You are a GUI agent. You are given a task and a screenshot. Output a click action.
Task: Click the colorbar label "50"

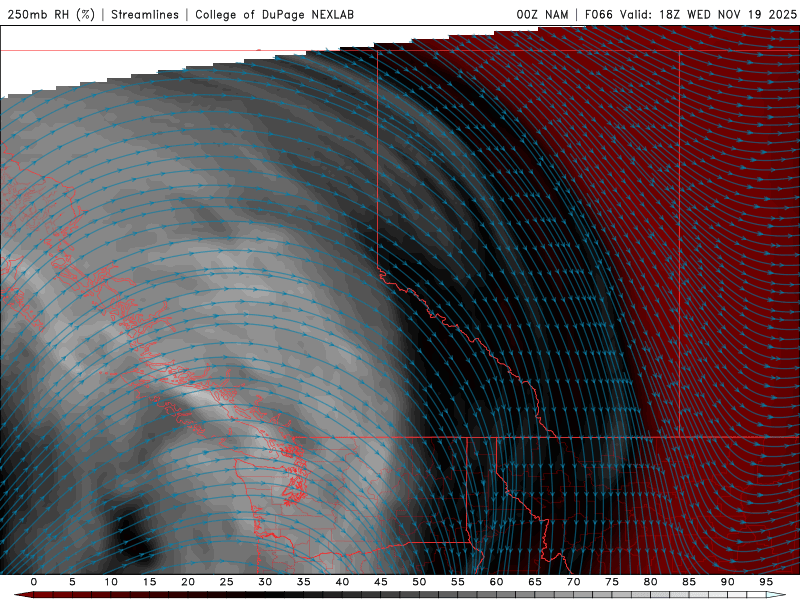(x=419, y=582)
